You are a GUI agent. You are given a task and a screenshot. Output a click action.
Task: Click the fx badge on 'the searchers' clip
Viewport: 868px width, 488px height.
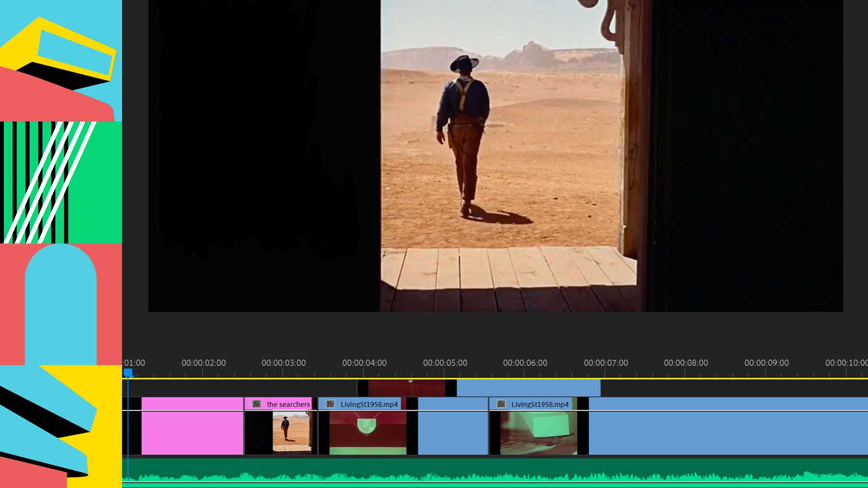(256, 404)
